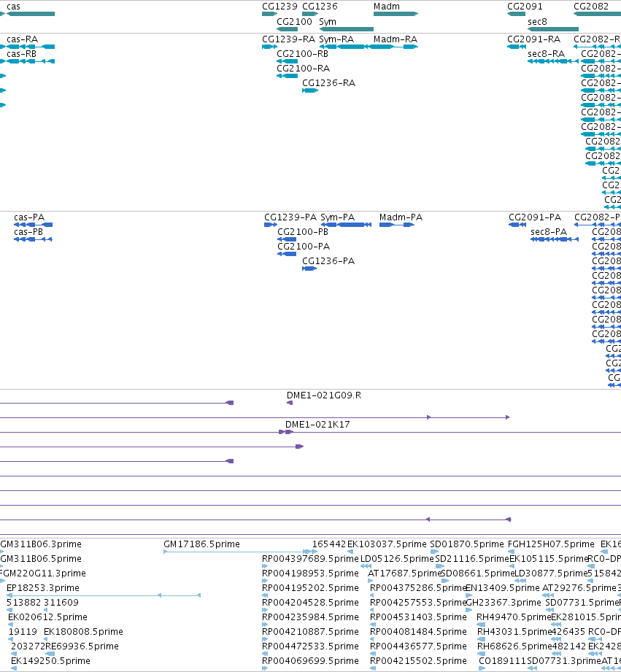
Task: Select the sec8 gene bar
Action: [x=553, y=29]
